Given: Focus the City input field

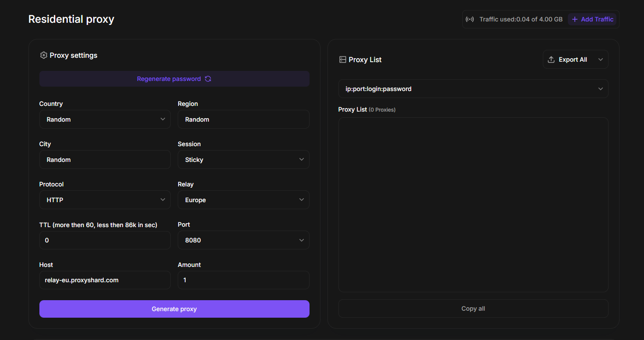Looking at the screenshot, I should 105,160.
